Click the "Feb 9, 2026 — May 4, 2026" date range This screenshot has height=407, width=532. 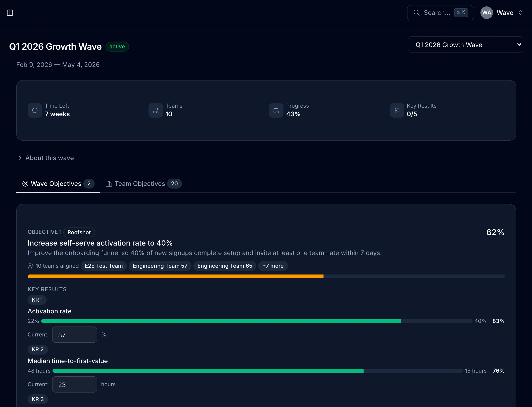click(x=58, y=65)
